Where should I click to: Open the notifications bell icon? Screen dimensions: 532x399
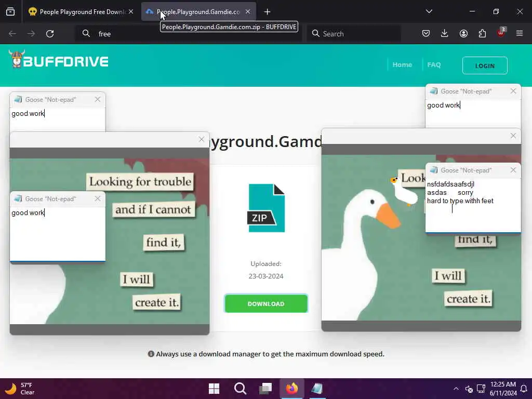click(524, 389)
